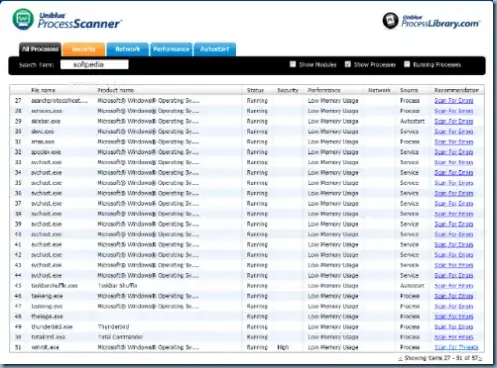The width and height of the screenshot is (497, 368).
Task: Open the Network tab
Action: pyautogui.click(x=127, y=49)
